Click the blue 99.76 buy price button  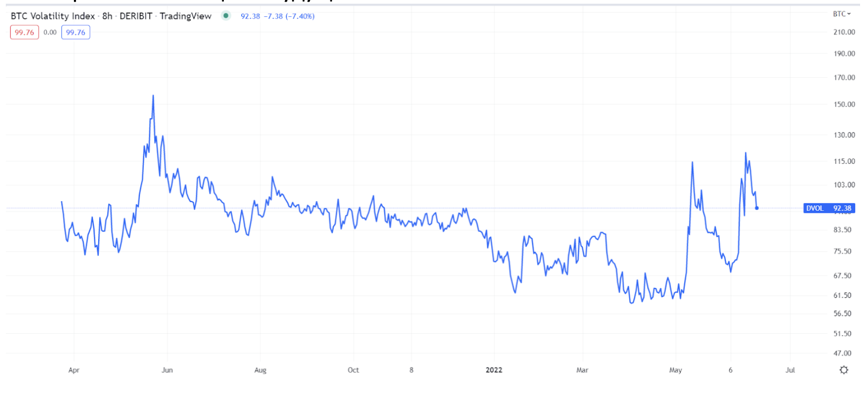click(76, 32)
